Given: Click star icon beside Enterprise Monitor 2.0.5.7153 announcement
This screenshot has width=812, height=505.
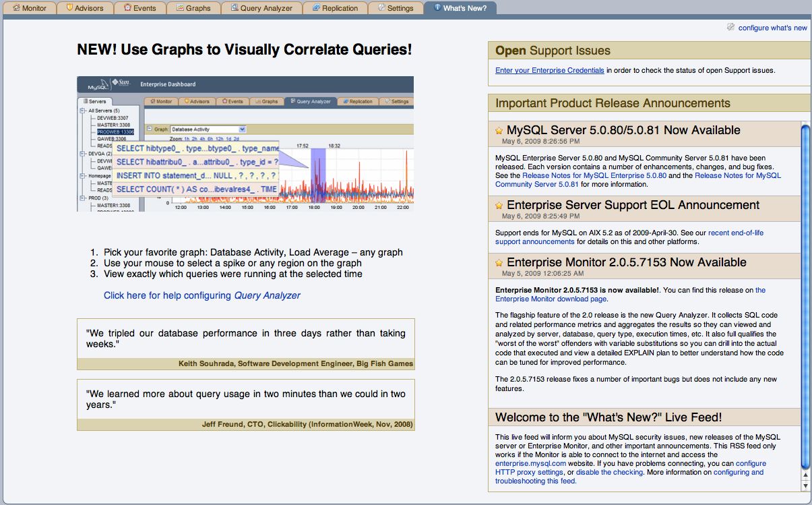Looking at the screenshot, I should [x=499, y=263].
